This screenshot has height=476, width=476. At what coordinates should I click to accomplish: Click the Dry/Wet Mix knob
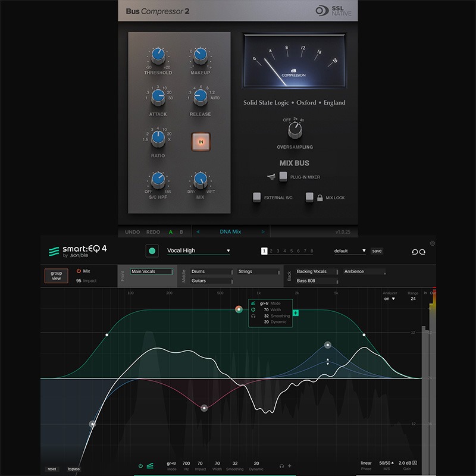coord(201,180)
